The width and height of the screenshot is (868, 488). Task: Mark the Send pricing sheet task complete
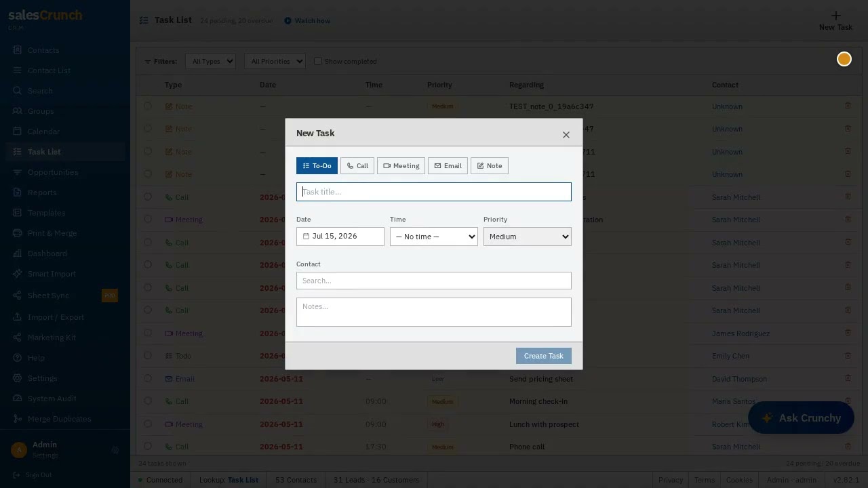[x=148, y=379]
